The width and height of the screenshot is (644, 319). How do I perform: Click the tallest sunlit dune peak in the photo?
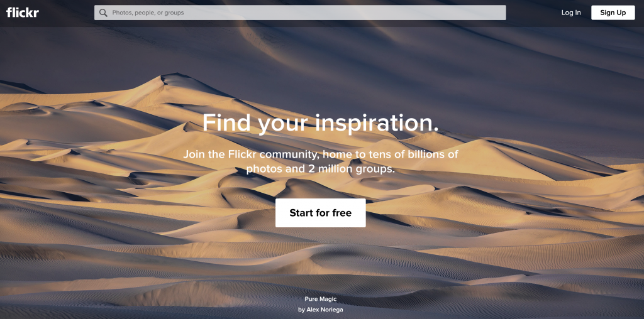tap(176, 77)
